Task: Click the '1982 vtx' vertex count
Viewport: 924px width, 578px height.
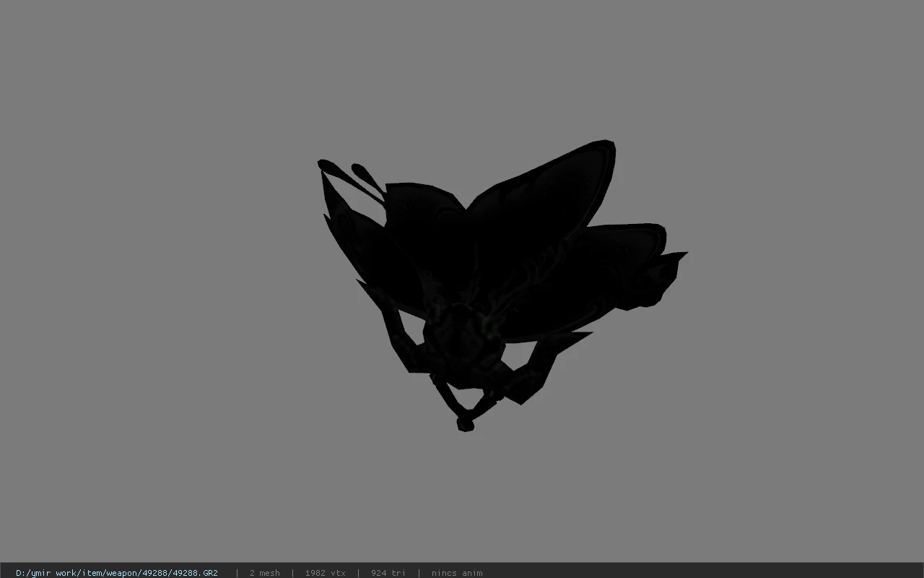Action: click(x=326, y=573)
